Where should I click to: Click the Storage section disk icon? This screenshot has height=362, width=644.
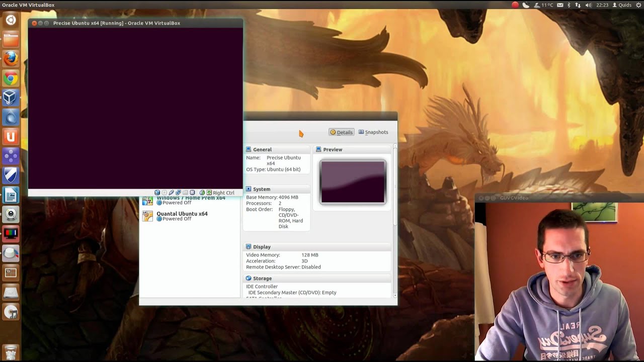tap(249, 279)
